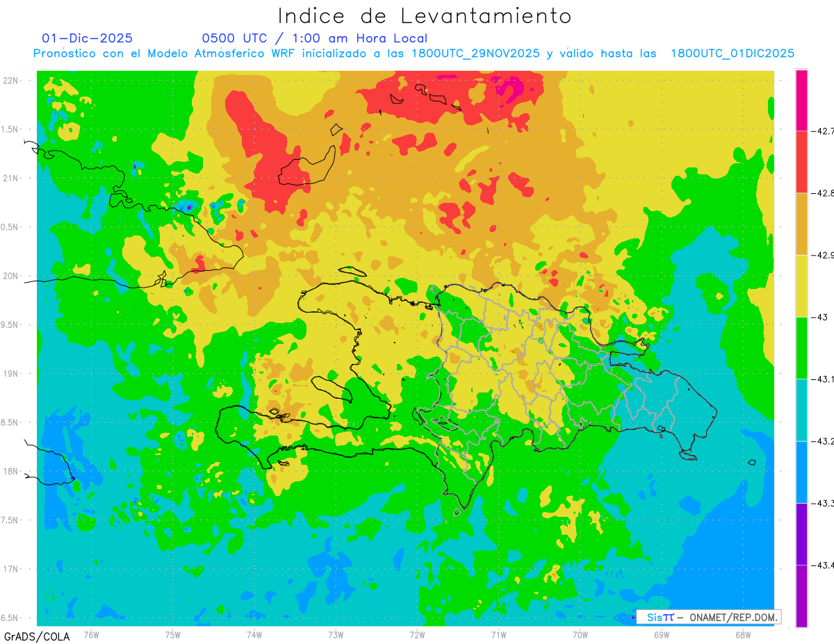Click the '74W' longitude label

tap(254, 635)
